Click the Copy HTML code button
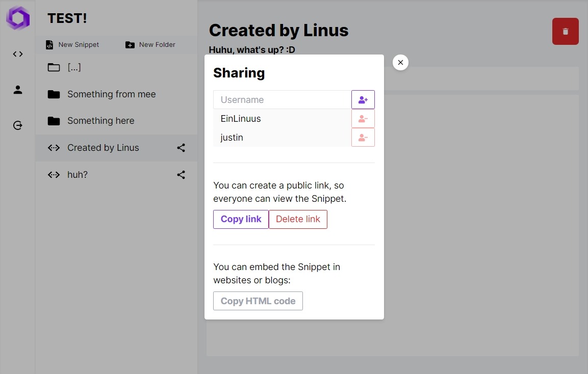The height and width of the screenshot is (374, 588). [x=258, y=301]
